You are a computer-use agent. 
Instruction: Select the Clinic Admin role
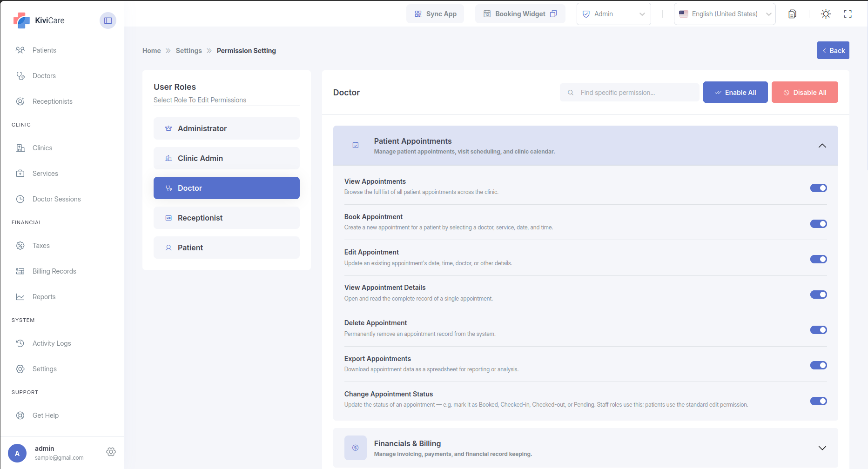coord(227,158)
